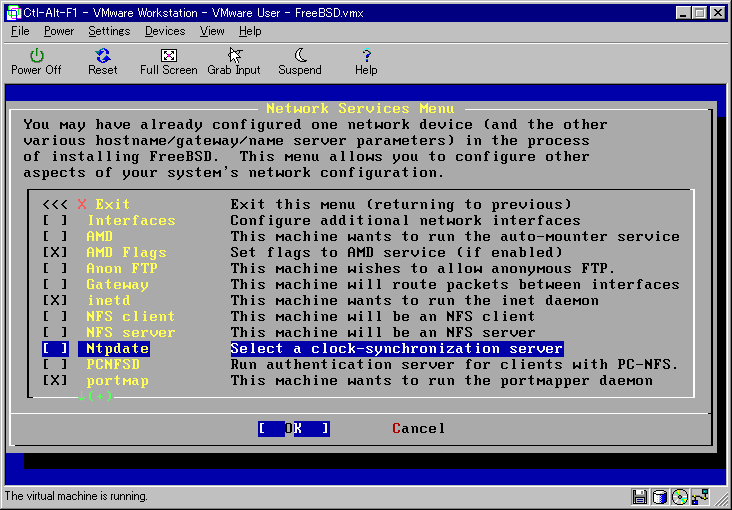Click the floppy disk status icon
This screenshot has height=510, width=732.
point(640,496)
